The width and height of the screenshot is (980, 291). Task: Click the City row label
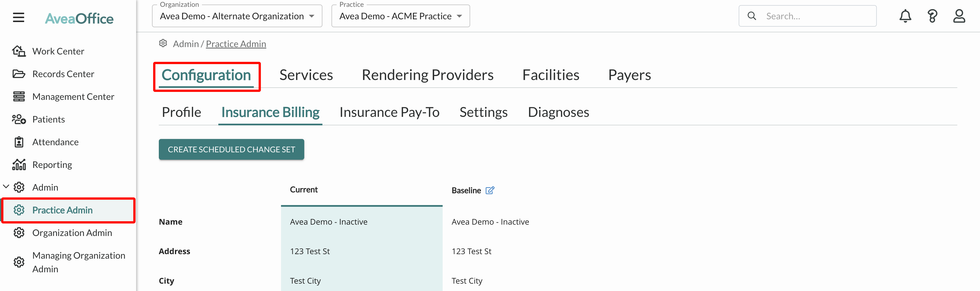[x=166, y=281]
